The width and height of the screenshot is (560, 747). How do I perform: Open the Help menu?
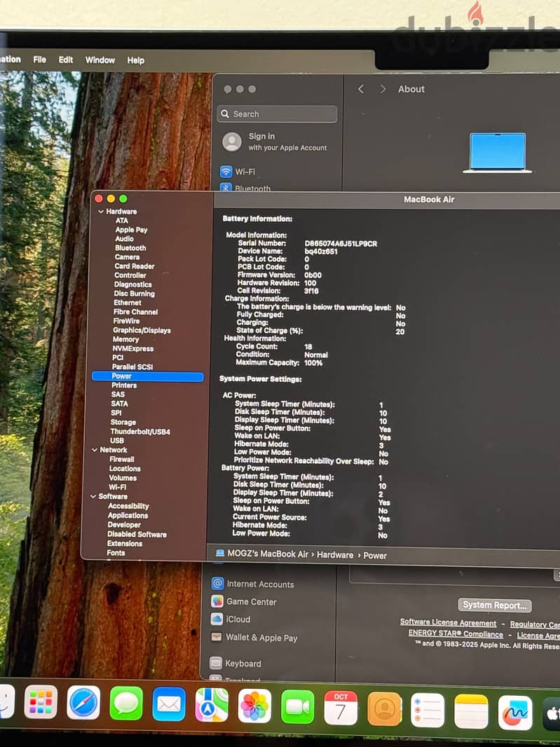(x=136, y=60)
